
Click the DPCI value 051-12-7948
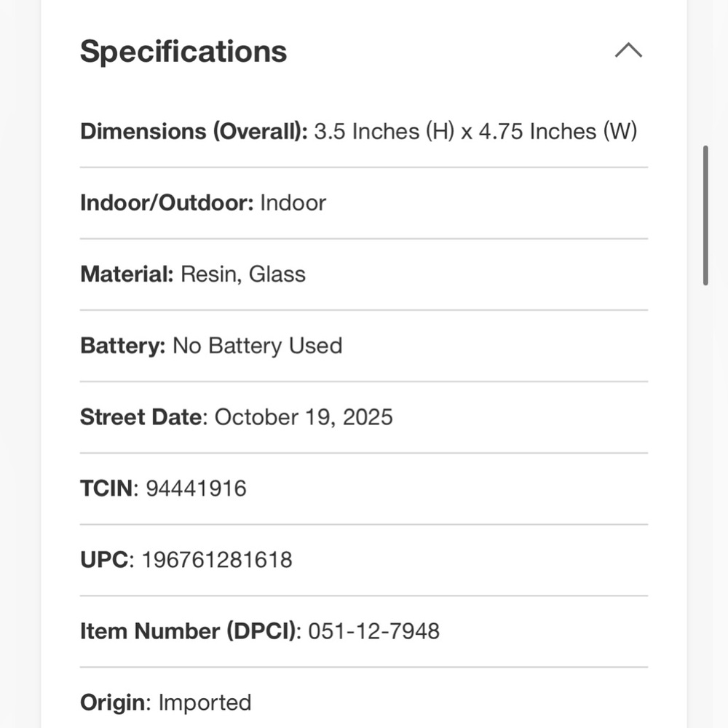373,630
